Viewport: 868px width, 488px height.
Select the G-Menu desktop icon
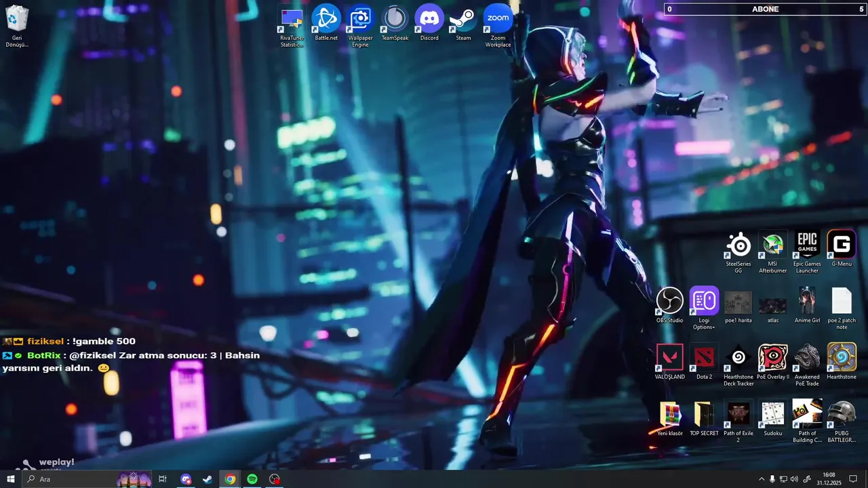pos(842,249)
